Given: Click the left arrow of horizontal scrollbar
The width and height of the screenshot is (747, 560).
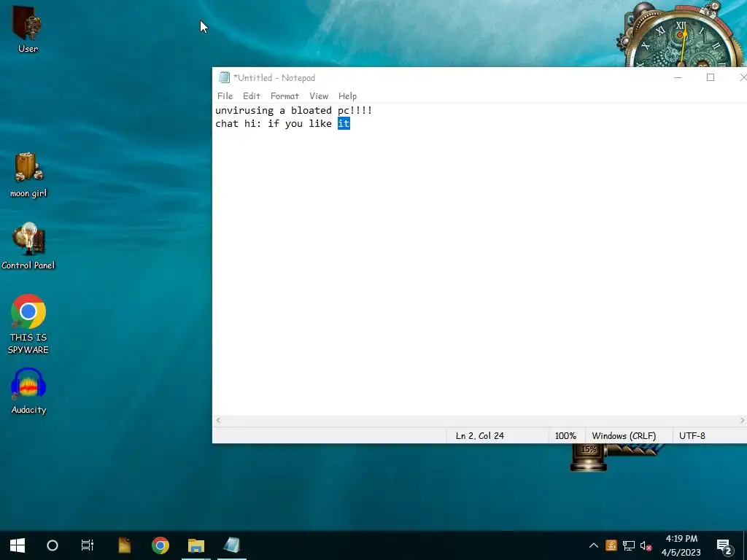Looking at the screenshot, I should [x=218, y=420].
